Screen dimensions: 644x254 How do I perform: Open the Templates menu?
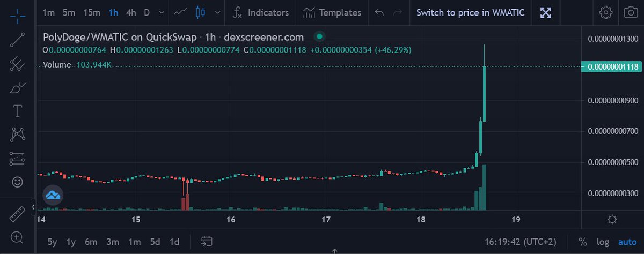point(332,12)
